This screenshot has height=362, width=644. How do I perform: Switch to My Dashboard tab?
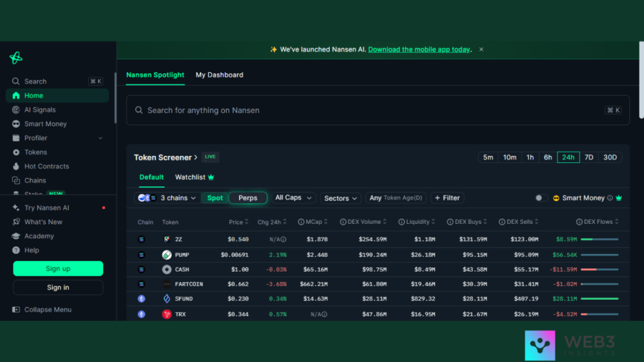(219, 75)
